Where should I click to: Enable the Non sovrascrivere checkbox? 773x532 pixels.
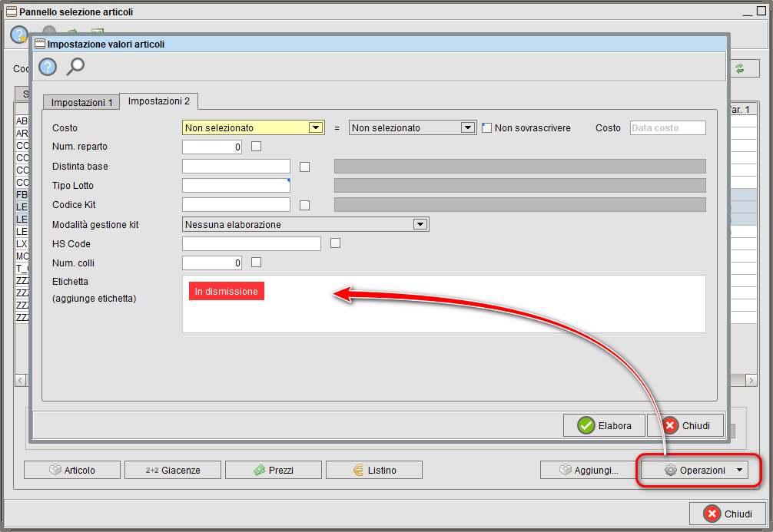(x=487, y=128)
